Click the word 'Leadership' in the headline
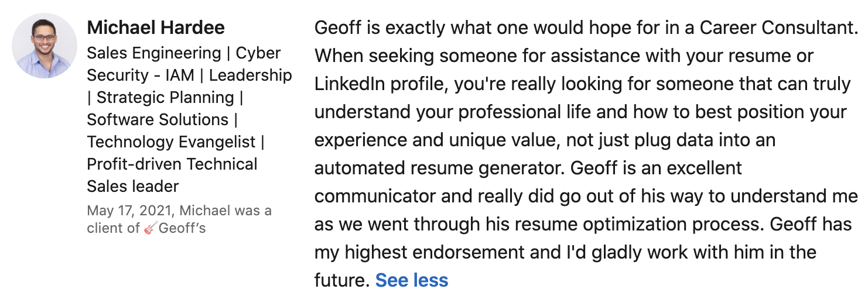This screenshot has width=868, height=296. [250, 75]
